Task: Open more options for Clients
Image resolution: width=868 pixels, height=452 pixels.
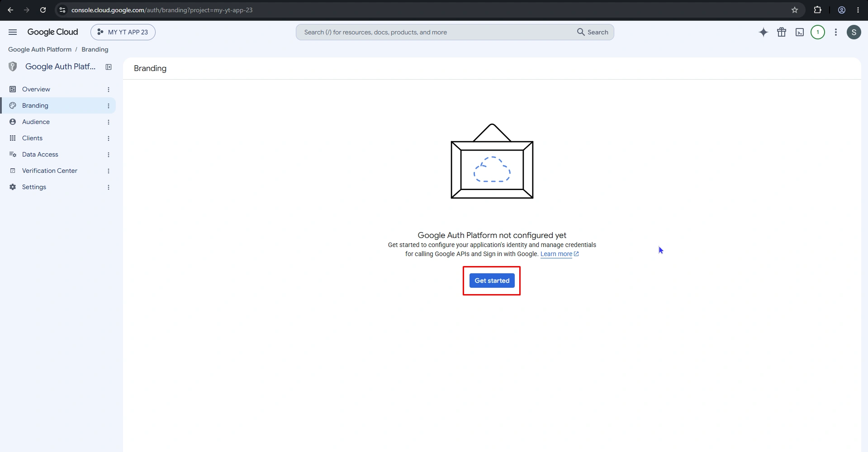Action: click(x=109, y=138)
